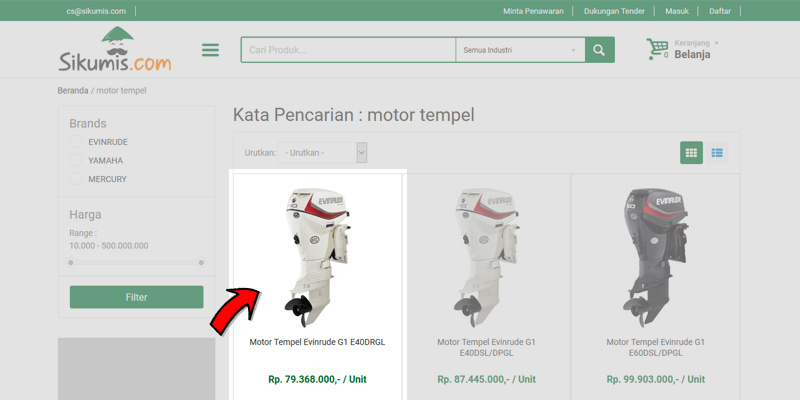Click price Rp. 99.903.000,- / Unit

point(656,379)
